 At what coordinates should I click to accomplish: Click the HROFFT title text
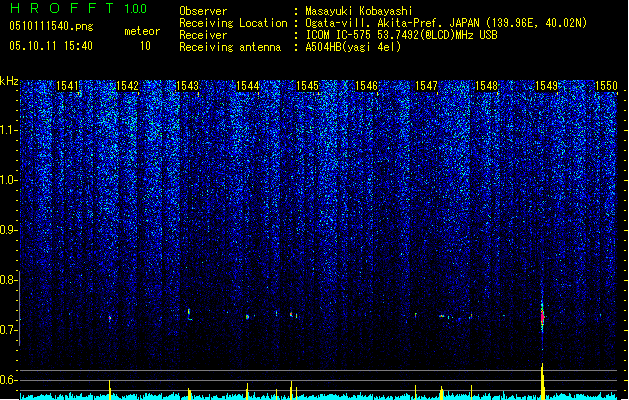click(x=62, y=8)
